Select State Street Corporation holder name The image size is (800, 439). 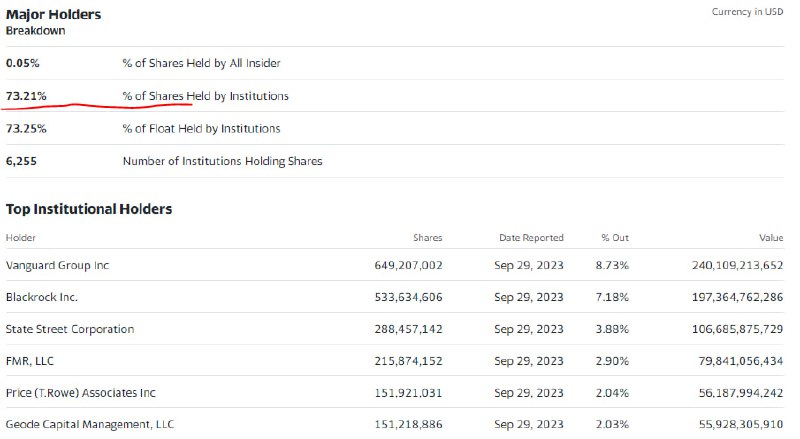point(70,329)
